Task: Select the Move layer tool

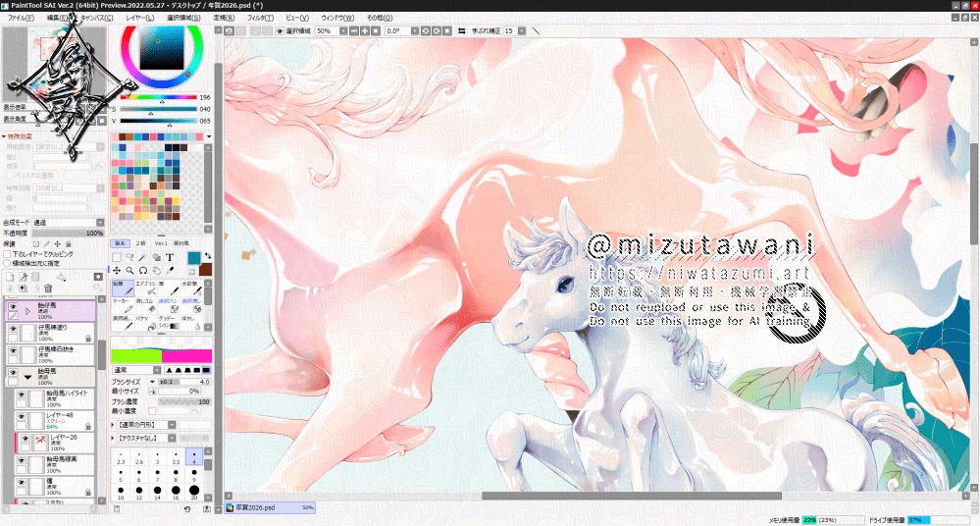Action: click(117, 270)
